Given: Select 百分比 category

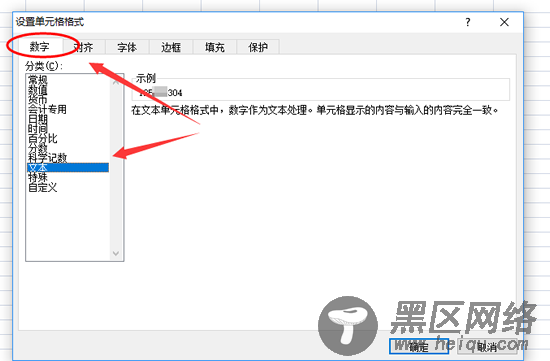Looking at the screenshot, I should 68,139.
